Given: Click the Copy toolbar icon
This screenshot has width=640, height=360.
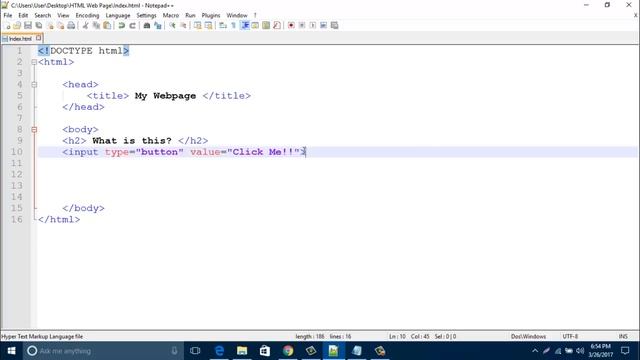Looking at the screenshot, I should [x=96, y=25].
